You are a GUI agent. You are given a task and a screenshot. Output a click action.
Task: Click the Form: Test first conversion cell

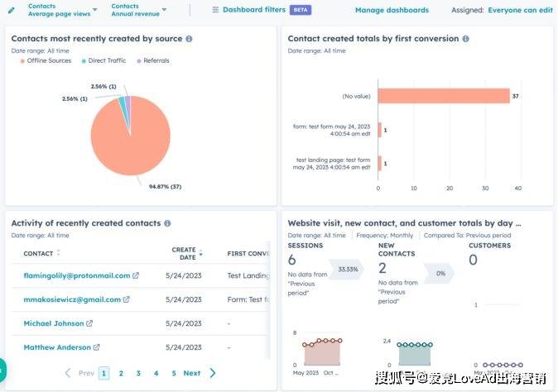(248, 299)
